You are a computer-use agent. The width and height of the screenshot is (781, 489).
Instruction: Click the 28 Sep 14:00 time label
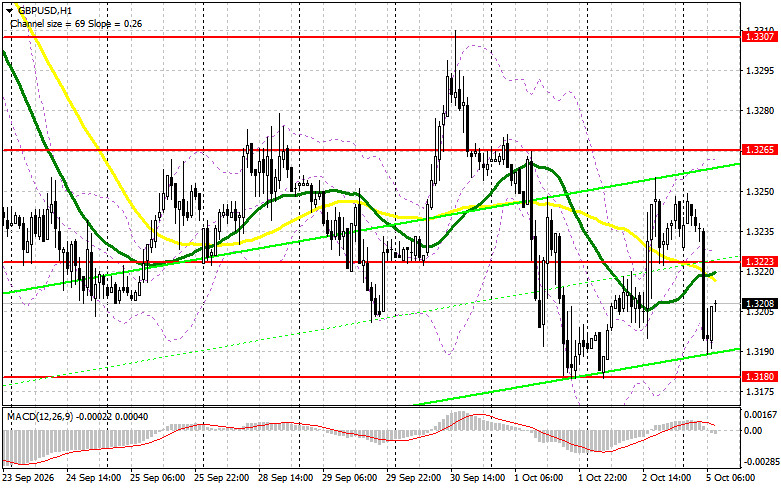(x=286, y=478)
